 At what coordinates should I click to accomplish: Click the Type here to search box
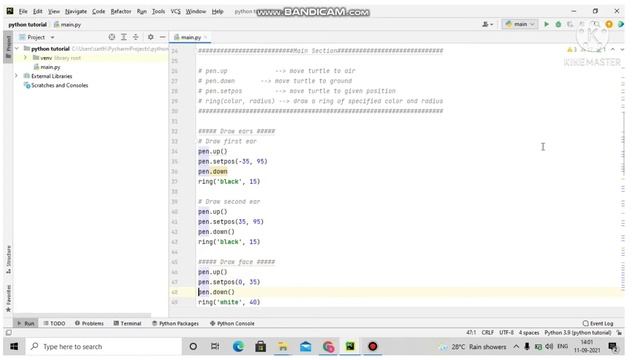coord(104,347)
